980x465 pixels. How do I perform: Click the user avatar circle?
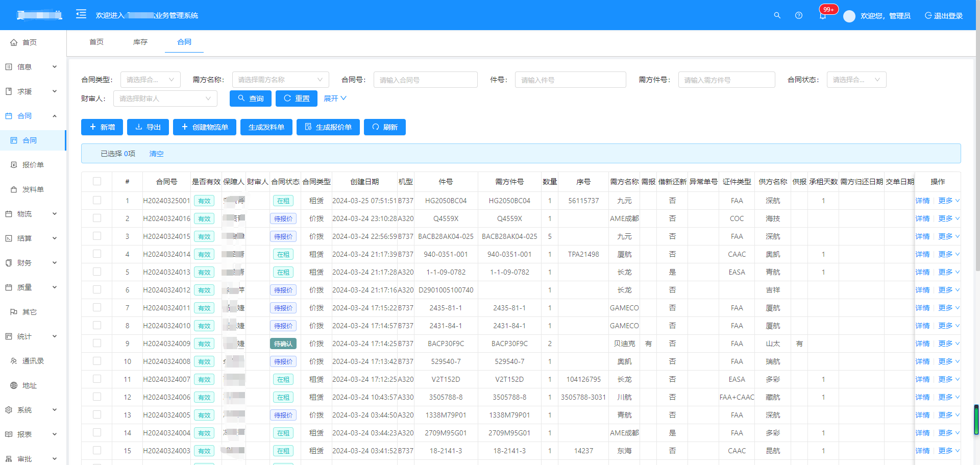coord(849,16)
